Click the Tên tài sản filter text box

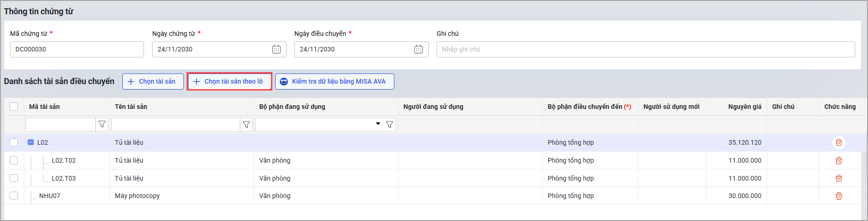tap(176, 125)
